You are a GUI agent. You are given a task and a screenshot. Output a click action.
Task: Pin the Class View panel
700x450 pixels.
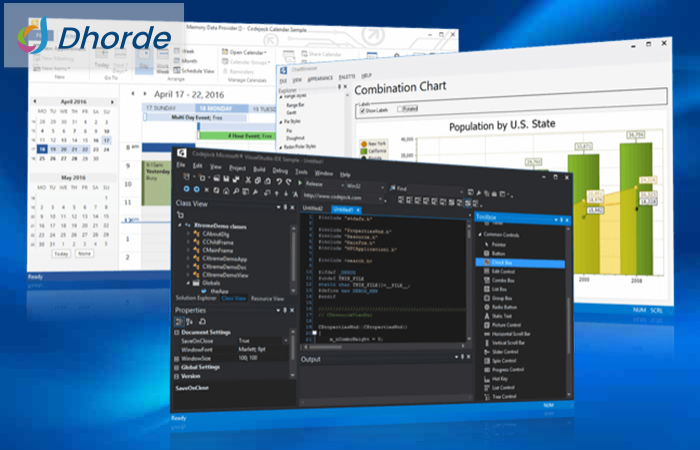(285, 207)
